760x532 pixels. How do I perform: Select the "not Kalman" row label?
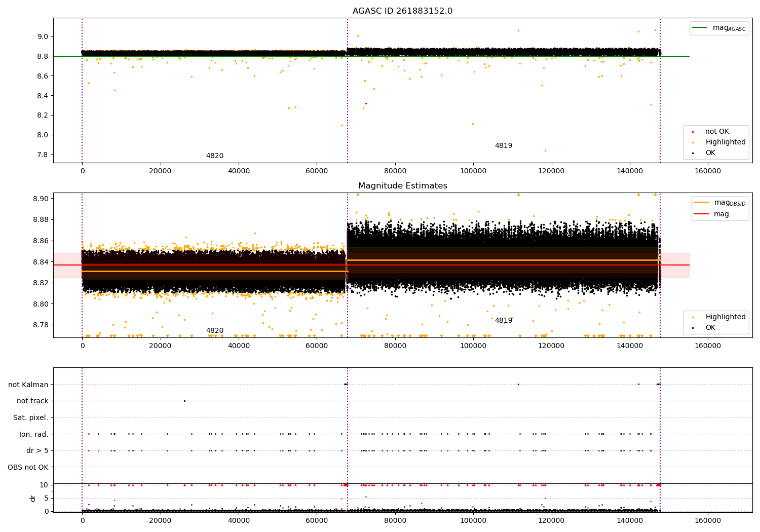28,385
